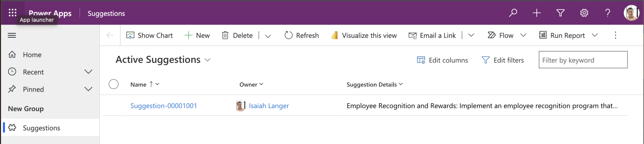This screenshot has height=144, width=644.
Task: Toggle the select all rows circle
Action: (x=113, y=84)
